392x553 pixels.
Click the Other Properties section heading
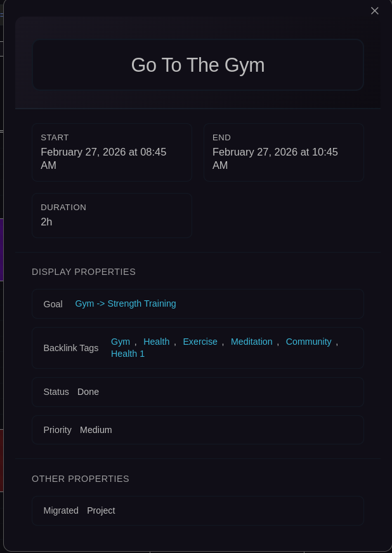pyautogui.click(x=81, y=479)
